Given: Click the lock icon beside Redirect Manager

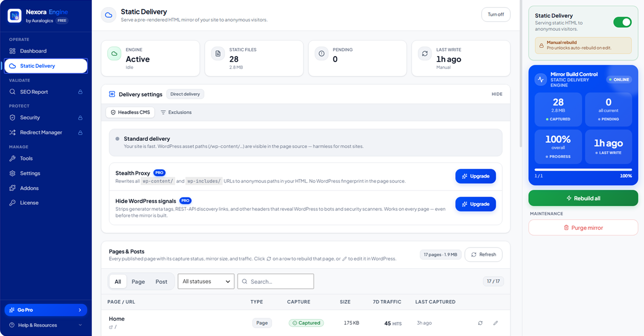Looking at the screenshot, I should tap(80, 133).
